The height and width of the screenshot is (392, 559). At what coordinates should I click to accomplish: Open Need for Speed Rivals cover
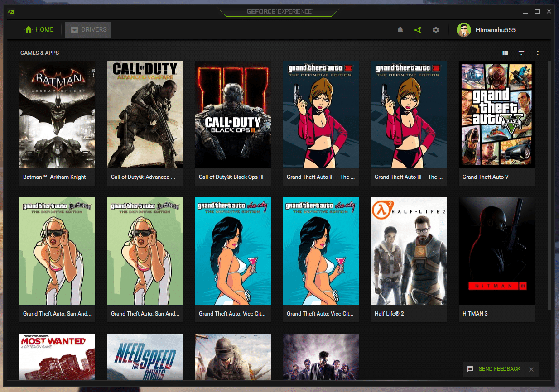coord(145,357)
